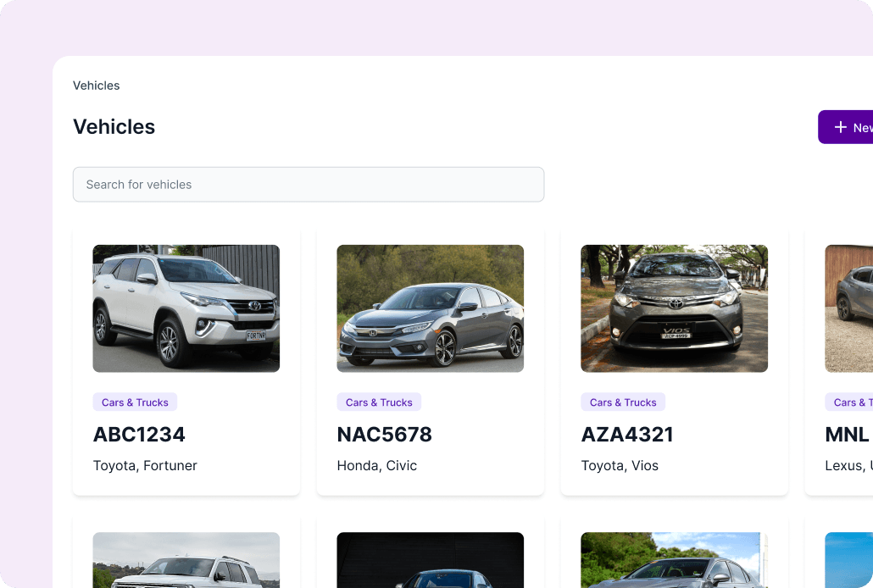Select the partially visible MNL plate title

[x=848, y=435]
